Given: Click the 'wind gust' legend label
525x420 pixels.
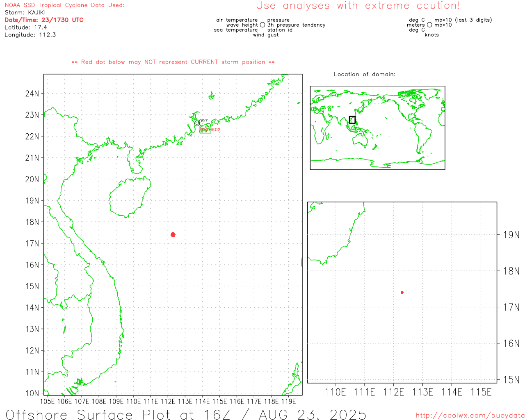Looking at the screenshot, I should [266, 35].
